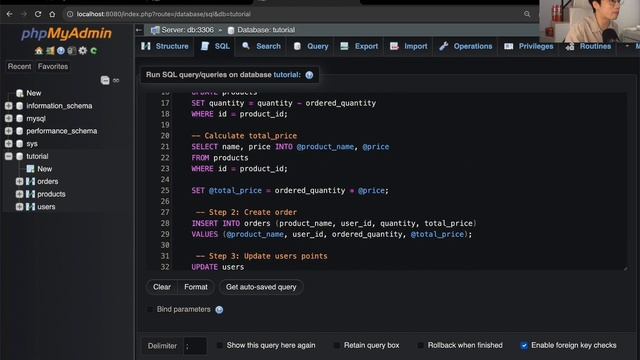
Task: Click the phpMyAdmin home icon
Action: point(39,51)
